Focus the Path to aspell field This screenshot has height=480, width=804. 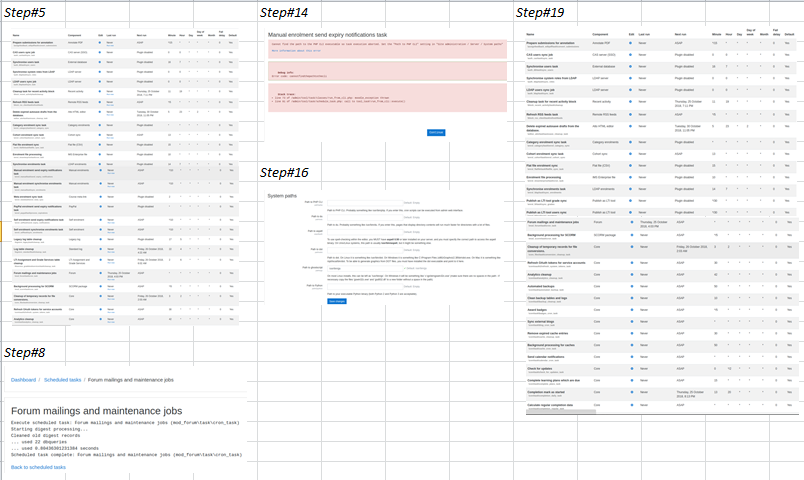point(365,232)
